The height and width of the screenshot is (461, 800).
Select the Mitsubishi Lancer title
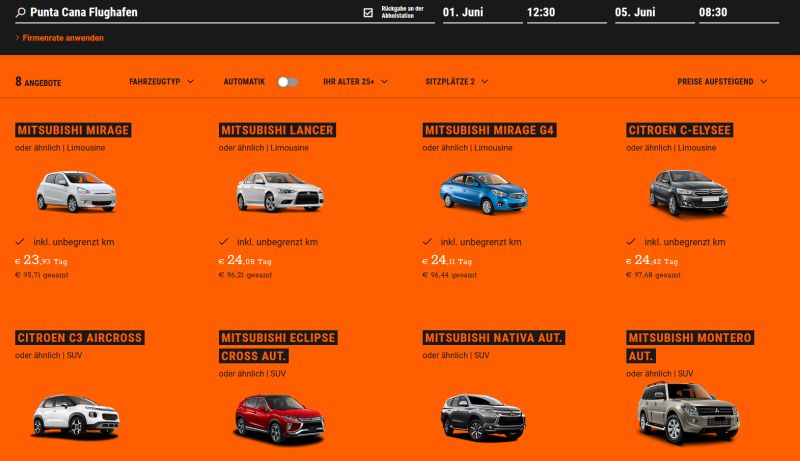click(277, 130)
